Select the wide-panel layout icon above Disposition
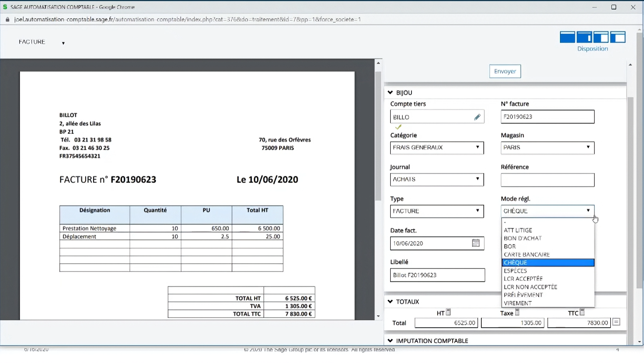Image resolution: width=644 pixels, height=363 pixels. click(x=618, y=37)
